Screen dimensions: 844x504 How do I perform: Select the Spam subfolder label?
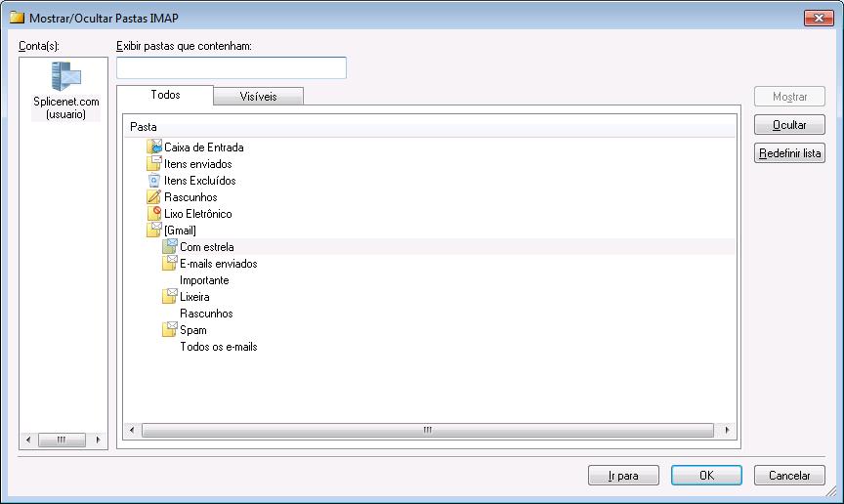[193, 330]
